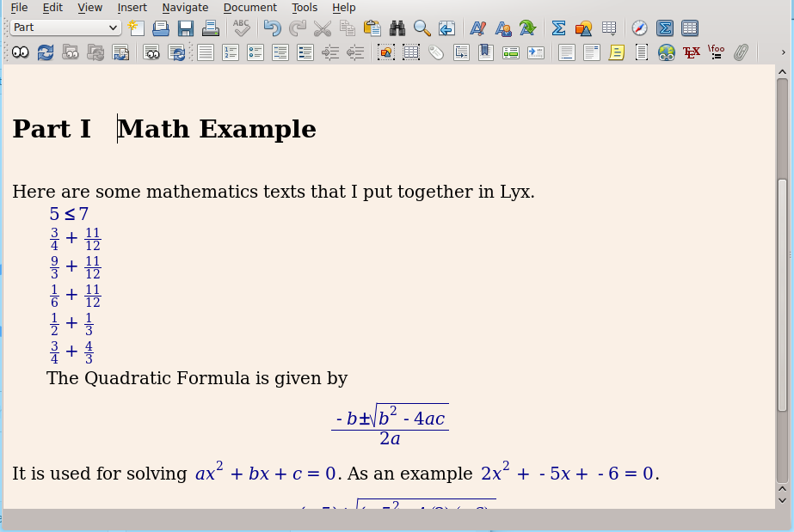Screen dimensions: 794x532
Task: Open Find and Replace binoculars
Action: (397, 28)
